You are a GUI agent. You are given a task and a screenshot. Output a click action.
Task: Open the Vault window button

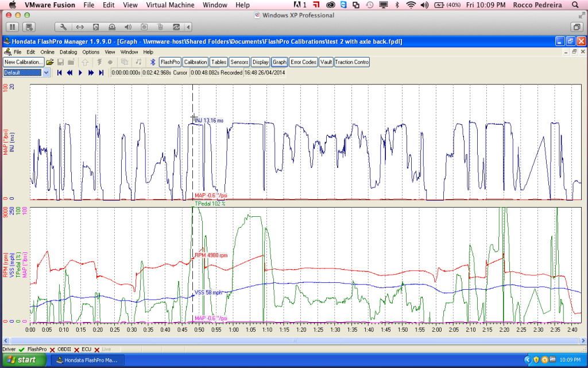click(326, 62)
